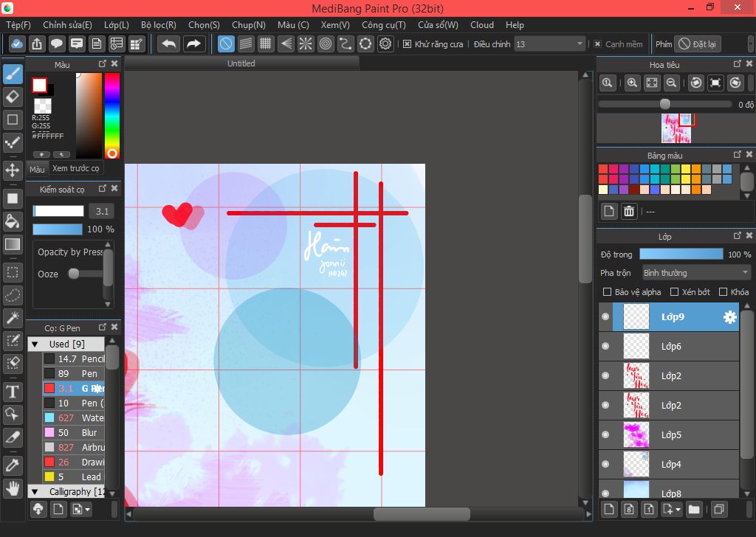Open the Pha trộn blend mode dropdown
756x537 pixels.
coord(696,273)
